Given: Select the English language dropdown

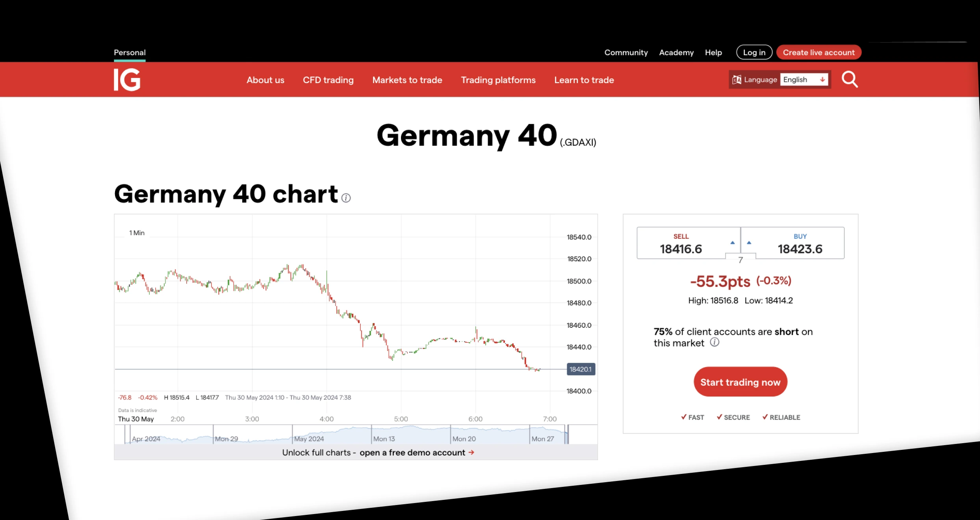Looking at the screenshot, I should 804,79.
